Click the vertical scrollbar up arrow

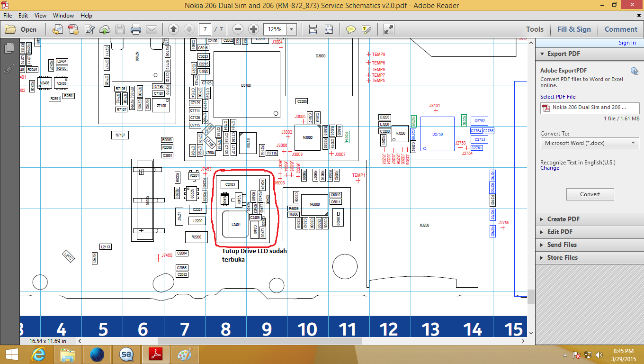tap(531, 43)
